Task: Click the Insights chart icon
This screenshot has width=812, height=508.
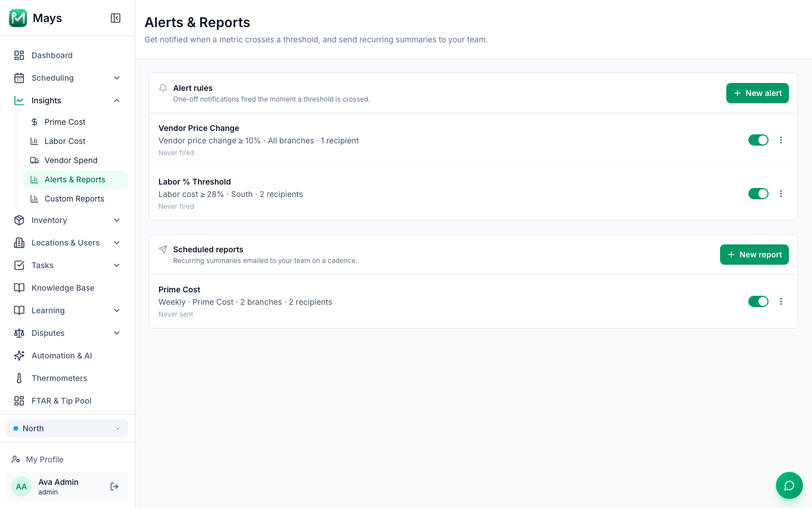Action: [x=19, y=100]
